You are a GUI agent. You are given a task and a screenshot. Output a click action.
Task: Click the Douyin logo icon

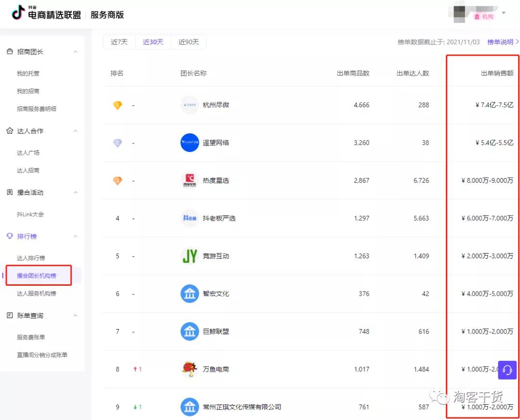[x=18, y=13]
